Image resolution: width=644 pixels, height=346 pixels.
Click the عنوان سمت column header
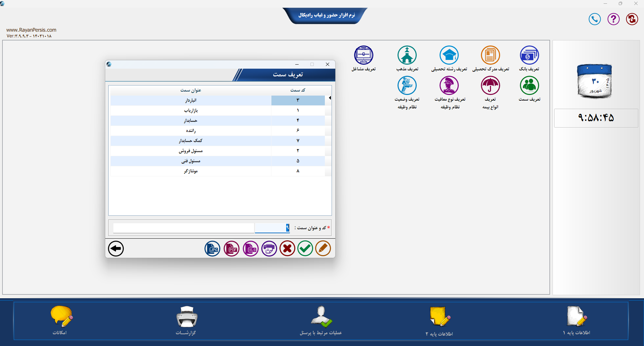pos(191,90)
